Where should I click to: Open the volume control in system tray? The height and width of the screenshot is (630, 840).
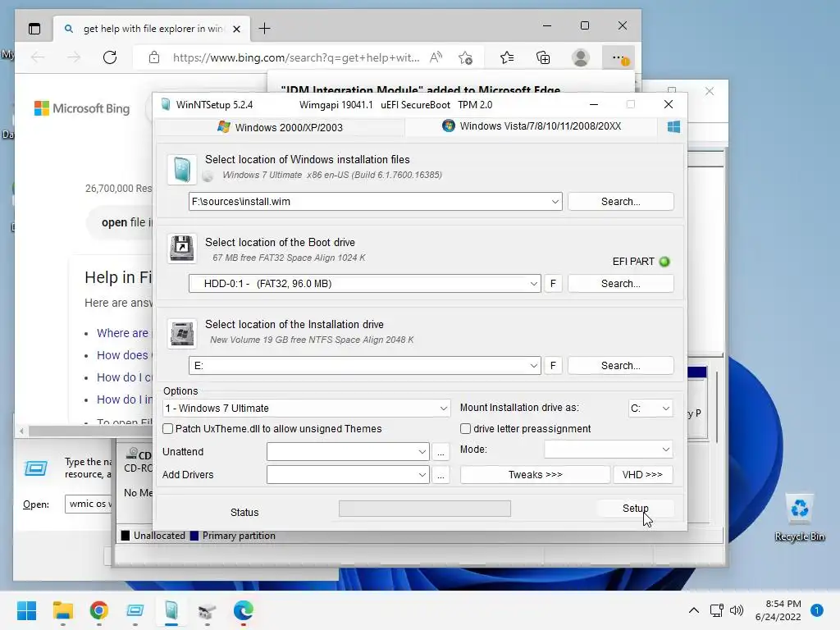(x=737, y=610)
